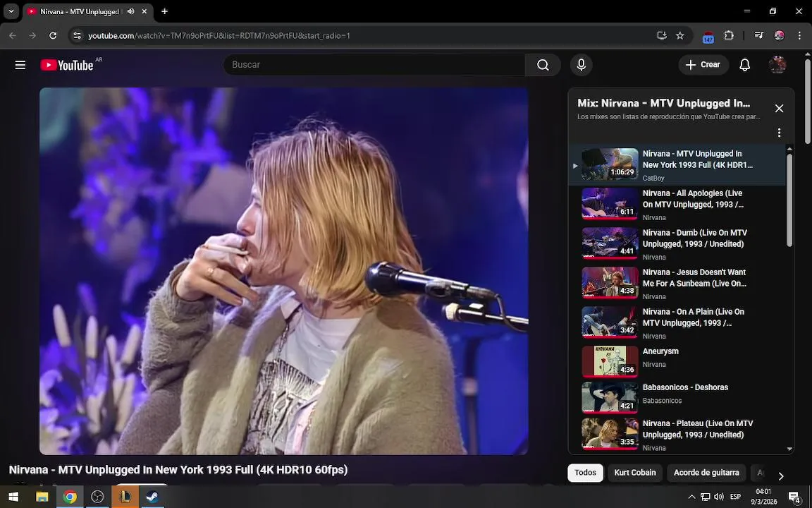The image size is (812, 508).
Task: View site information icon in address bar
Action: point(77,36)
